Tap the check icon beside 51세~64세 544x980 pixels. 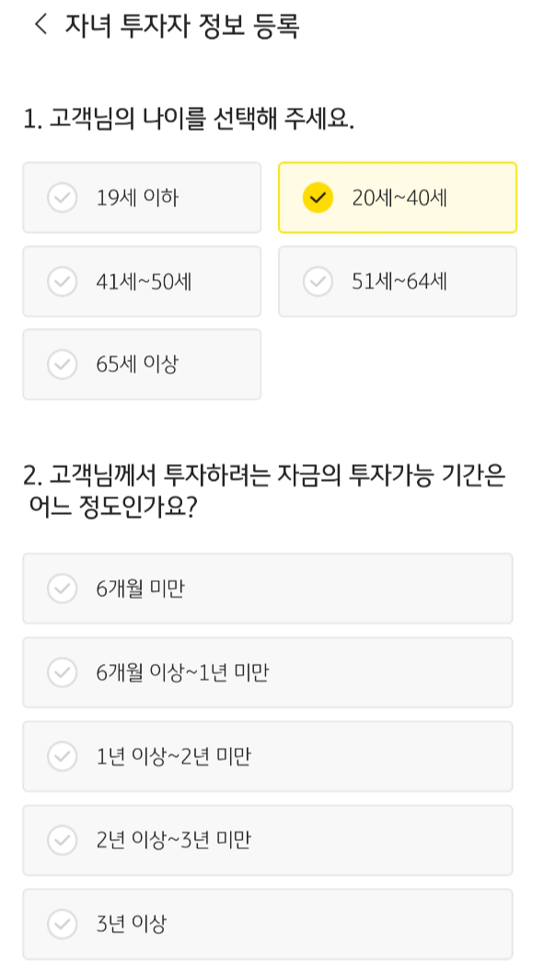click(x=318, y=281)
